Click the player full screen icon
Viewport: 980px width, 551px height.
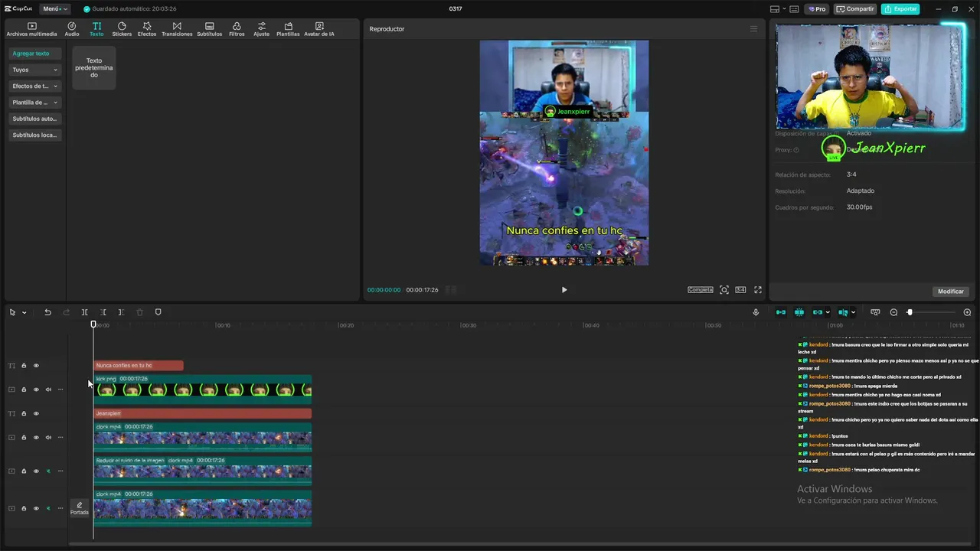[758, 290]
